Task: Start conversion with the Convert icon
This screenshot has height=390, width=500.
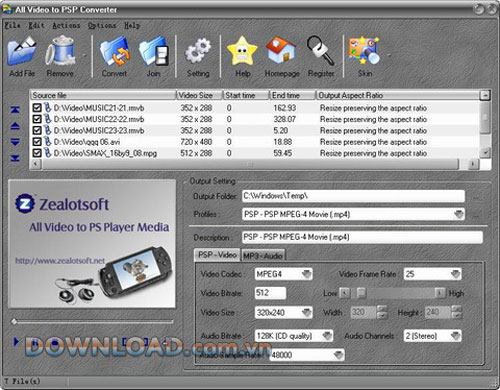Action: [114, 52]
